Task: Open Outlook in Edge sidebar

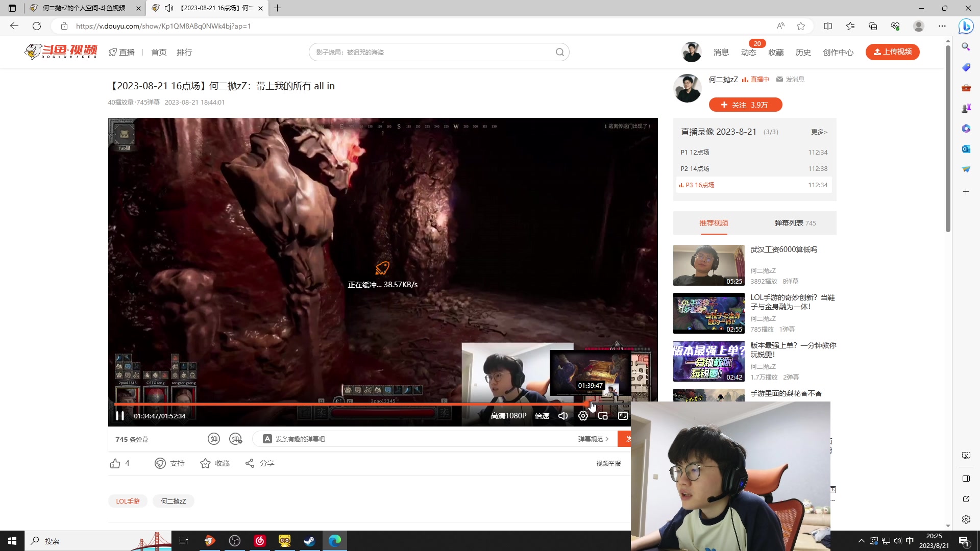Action: coord(966,149)
